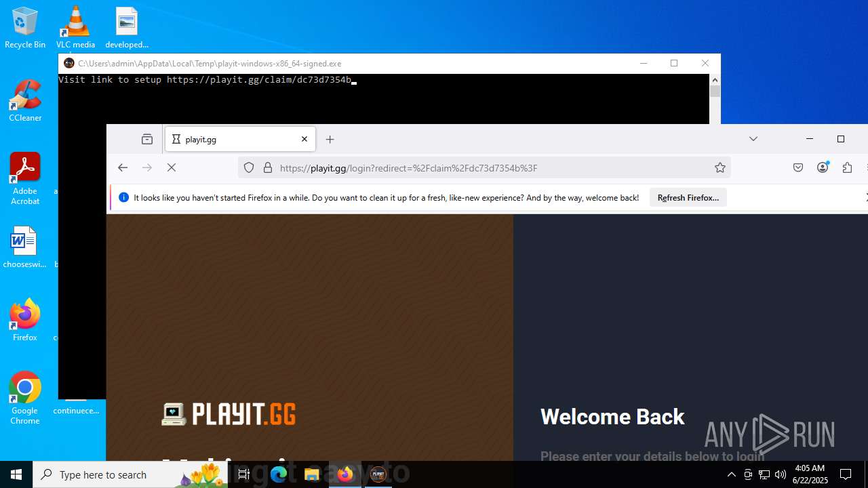Maximize the playit console window
868x488 pixels.
[674, 63]
